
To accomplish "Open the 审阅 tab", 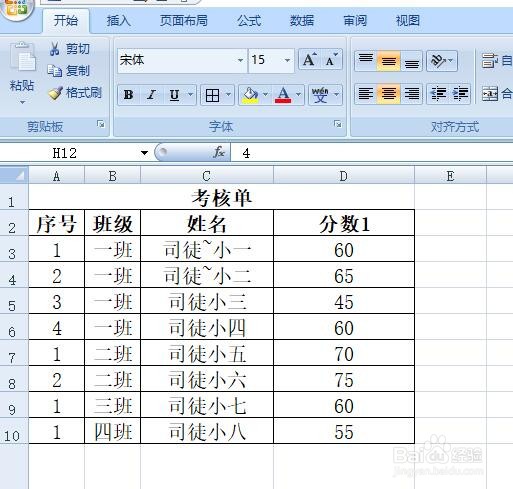I will tap(355, 21).
